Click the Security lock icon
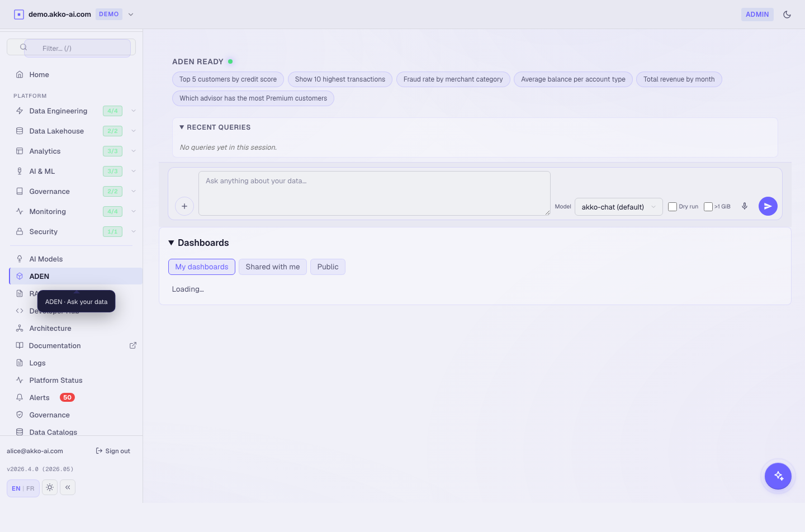 (x=20, y=231)
